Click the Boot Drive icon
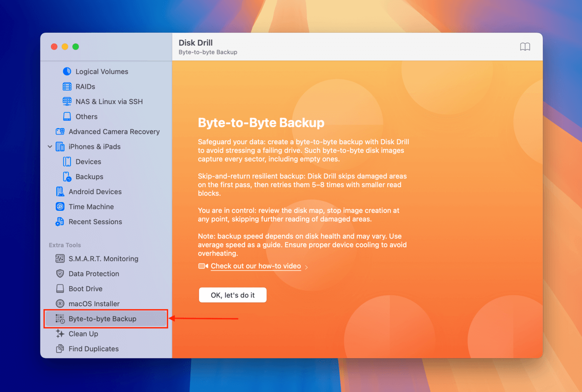 [x=60, y=289]
